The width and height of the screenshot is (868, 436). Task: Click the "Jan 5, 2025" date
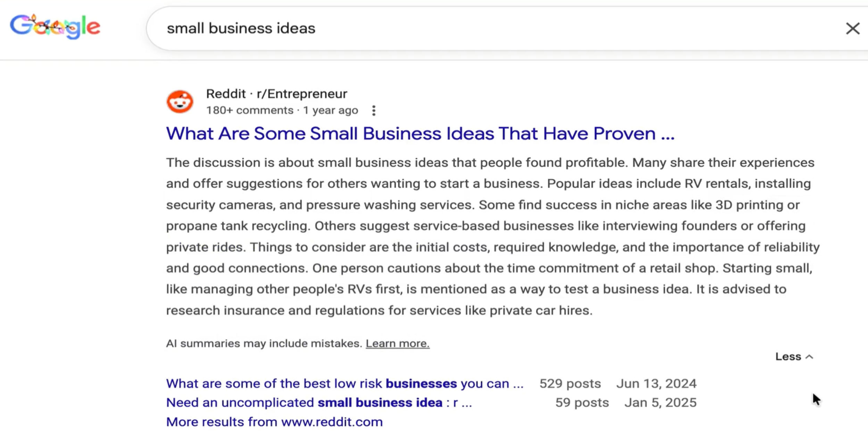[x=660, y=402]
